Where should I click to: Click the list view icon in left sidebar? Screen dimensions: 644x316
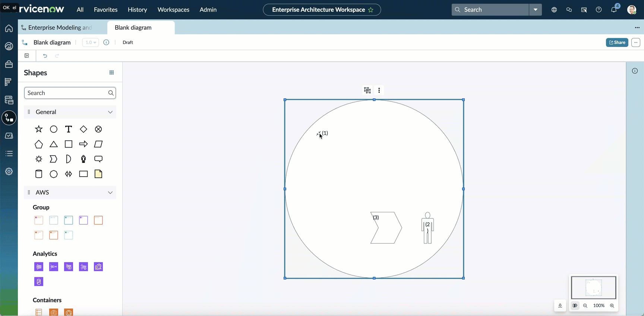coord(9,154)
